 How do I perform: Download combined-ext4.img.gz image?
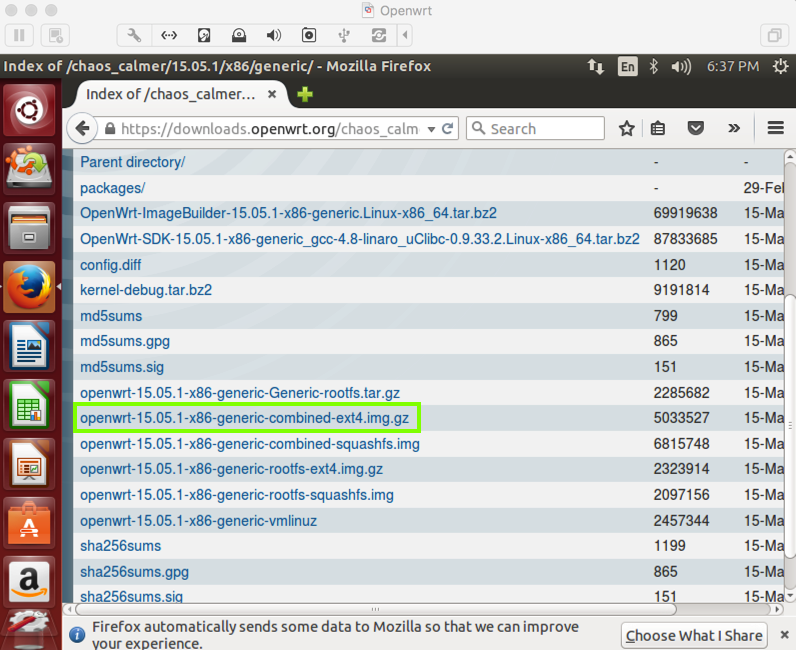point(244,418)
